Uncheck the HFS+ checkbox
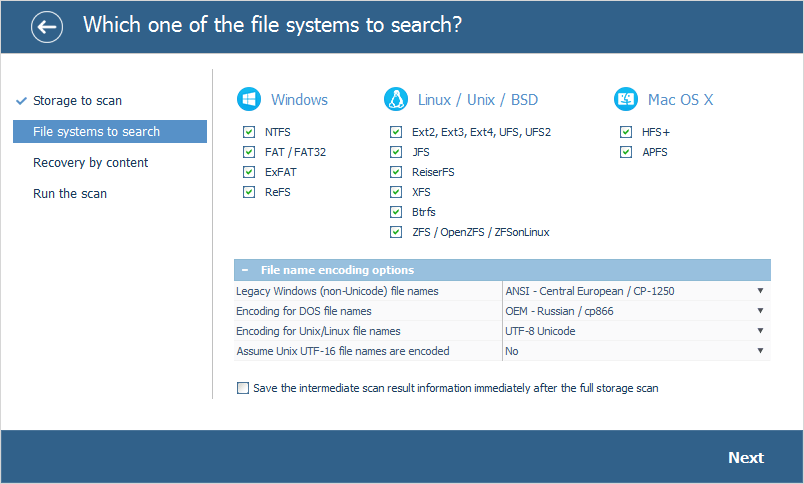Viewport: 804px width, 484px height. coord(626,132)
